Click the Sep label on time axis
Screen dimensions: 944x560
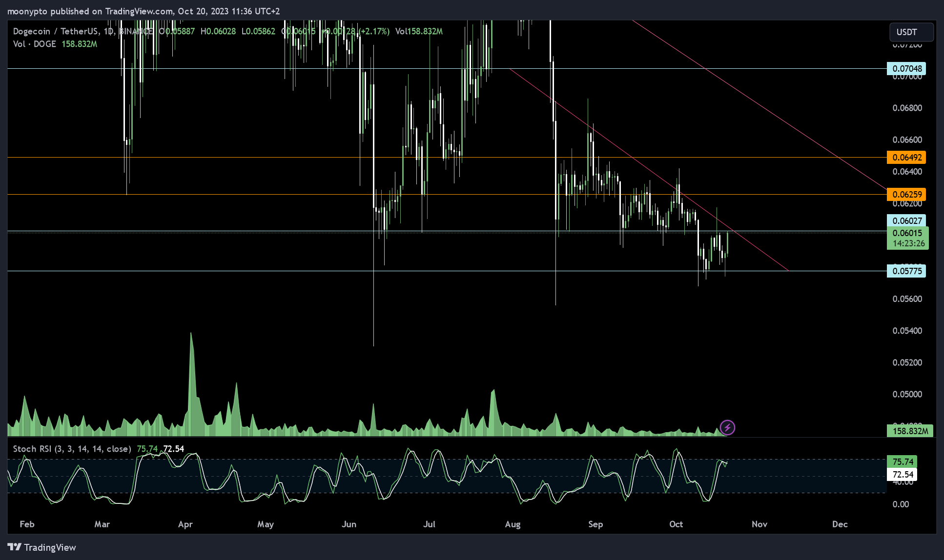pos(595,524)
